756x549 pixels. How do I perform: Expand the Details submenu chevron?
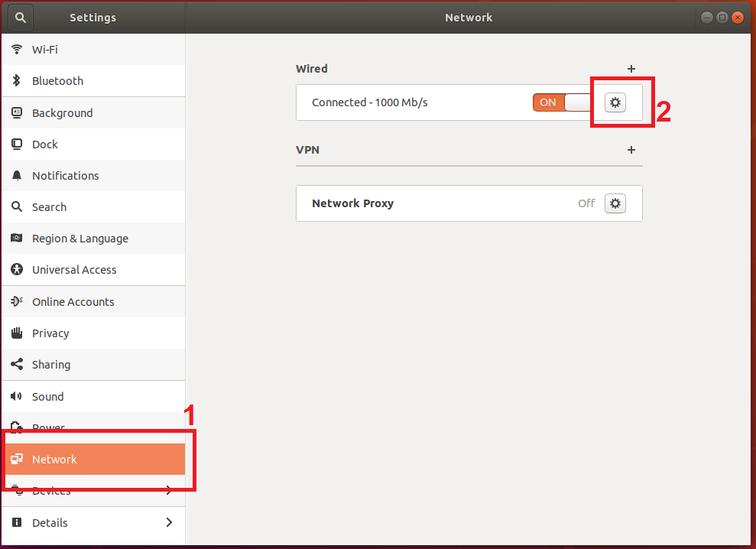(x=169, y=523)
